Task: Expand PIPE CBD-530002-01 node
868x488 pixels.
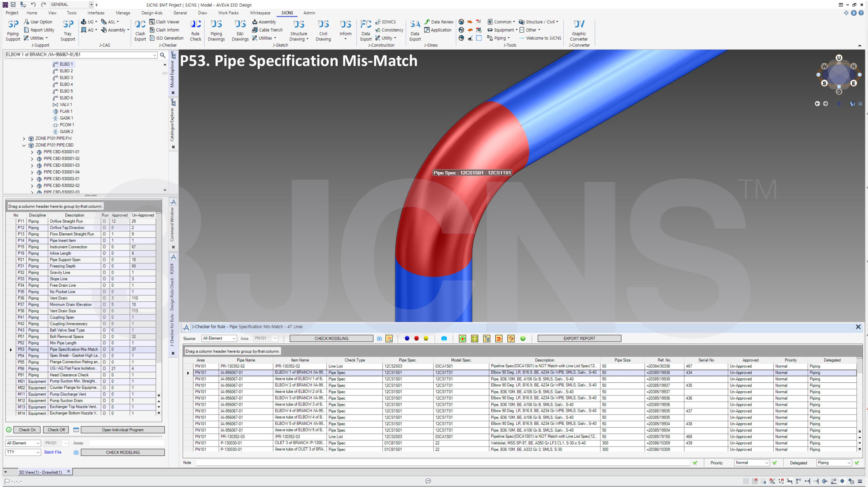Action: (x=32, y=179)
